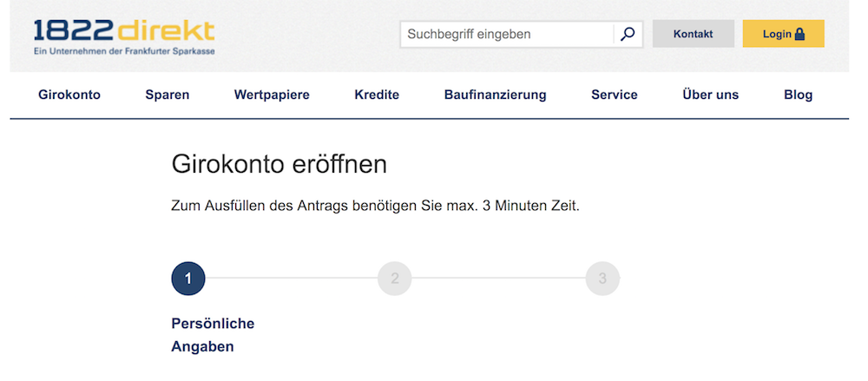Open the Girokonto menu
Viewport: 868px width, 381px height.
69,95
